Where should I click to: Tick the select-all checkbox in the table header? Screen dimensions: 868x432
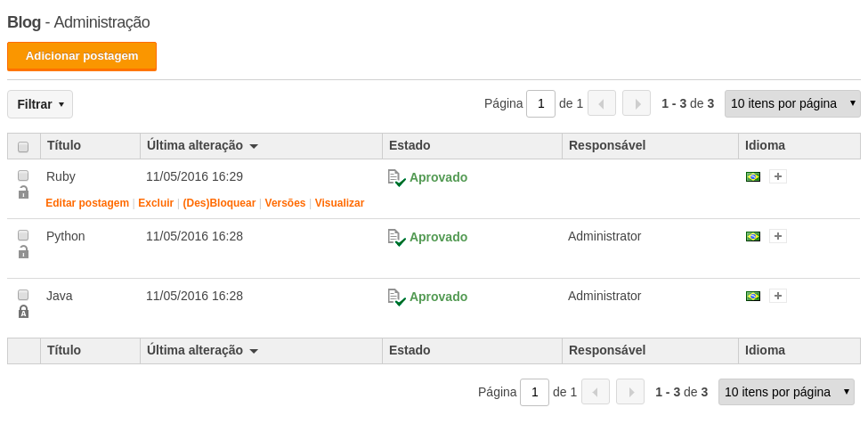[x=23, y=147]
